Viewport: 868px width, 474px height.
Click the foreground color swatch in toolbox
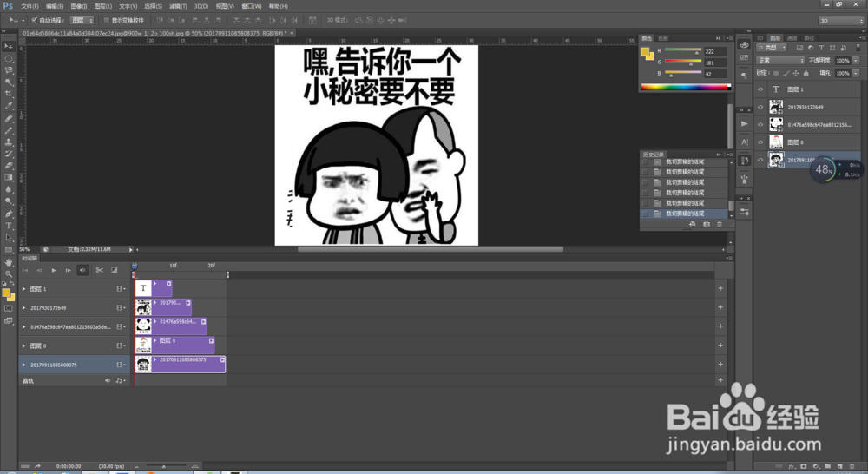click(x=6, y=293)
